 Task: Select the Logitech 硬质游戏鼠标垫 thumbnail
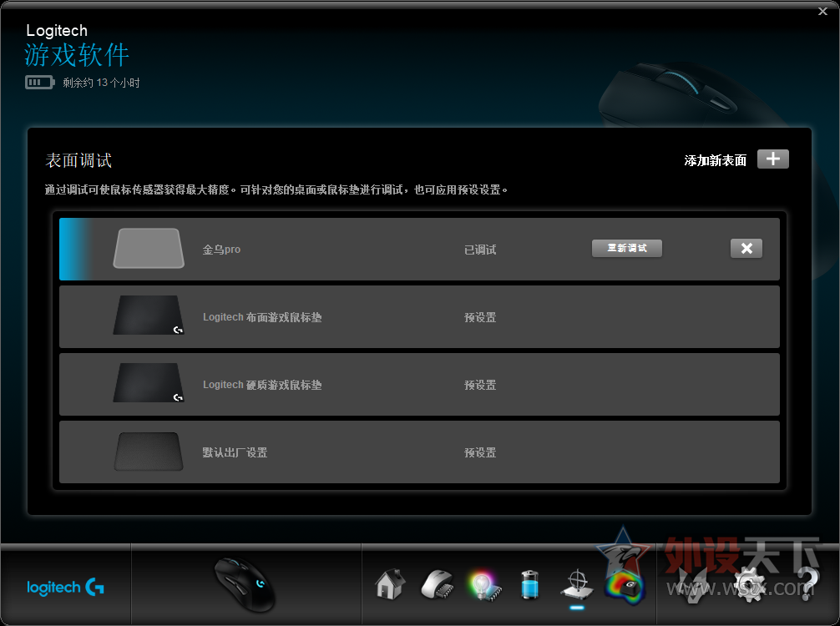[149, 383]
